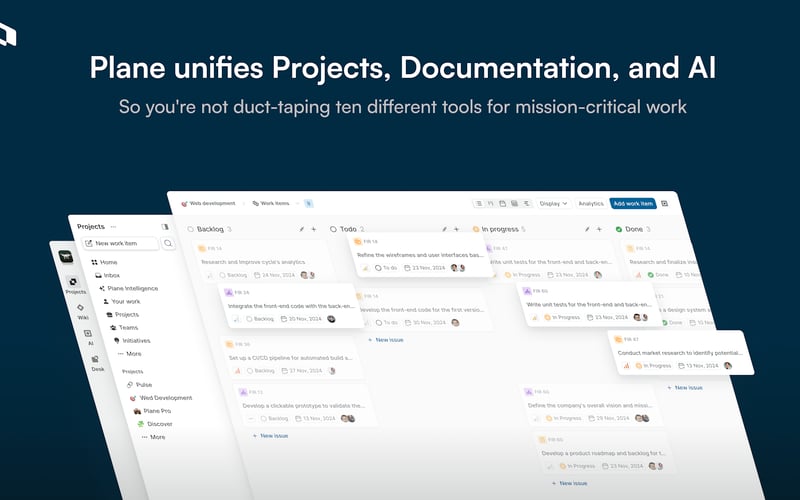The image size is (800, 500).
Task: Click the pencil icon in the In progress header
Action: tap(587, 229)
